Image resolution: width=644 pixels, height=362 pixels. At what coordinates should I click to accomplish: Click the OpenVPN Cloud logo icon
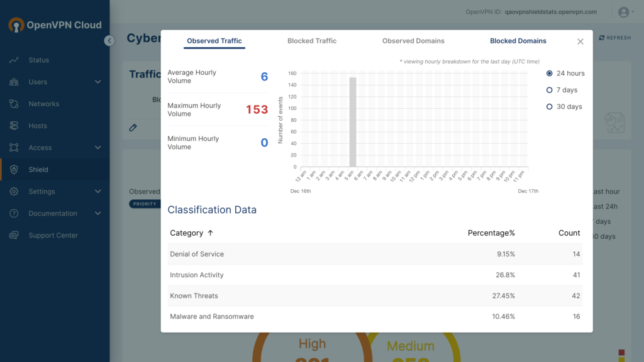(16, 25)
